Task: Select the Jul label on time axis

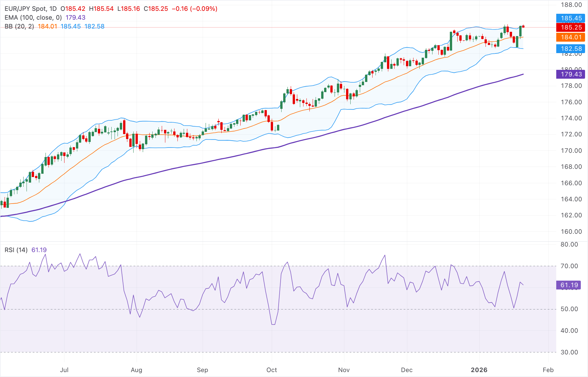Action: (x=64, y=370)
